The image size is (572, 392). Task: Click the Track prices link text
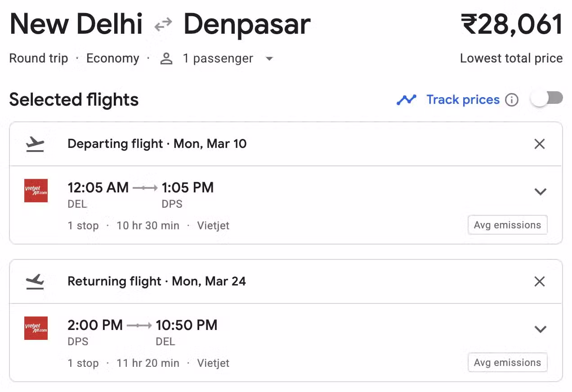coord(463,100)
